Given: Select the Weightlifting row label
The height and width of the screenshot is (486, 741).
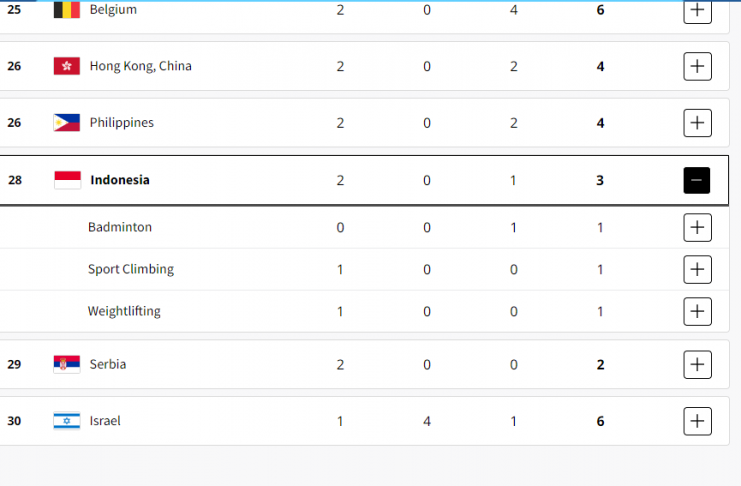Looking at the screenshot, I should pyautogui.click(x=124, y=311).
